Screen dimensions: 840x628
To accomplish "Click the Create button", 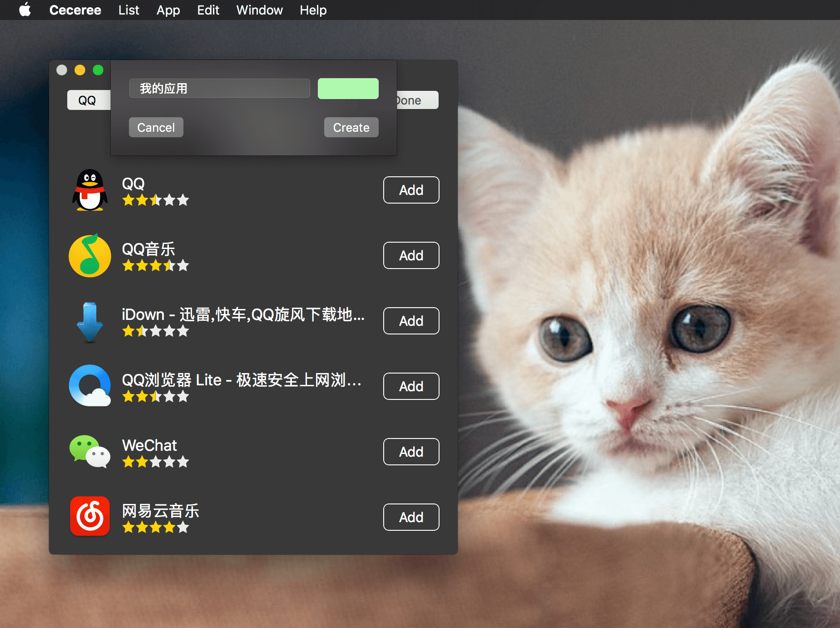I will tap(351, 127).
